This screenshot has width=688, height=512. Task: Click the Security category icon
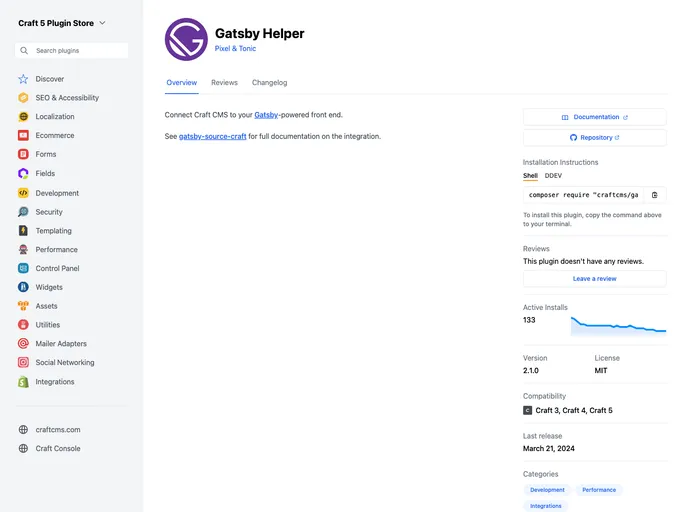point(23,212)
